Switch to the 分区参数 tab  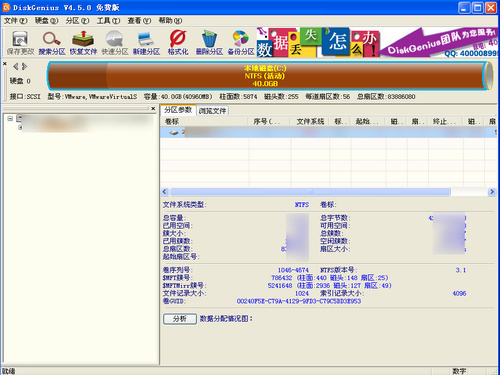[178, 110]
